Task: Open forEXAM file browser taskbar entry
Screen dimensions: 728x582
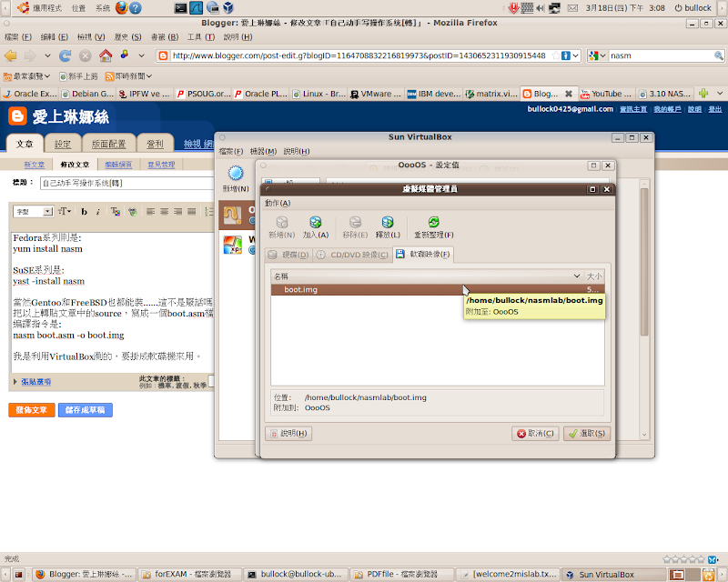Action: coord(190,575)
